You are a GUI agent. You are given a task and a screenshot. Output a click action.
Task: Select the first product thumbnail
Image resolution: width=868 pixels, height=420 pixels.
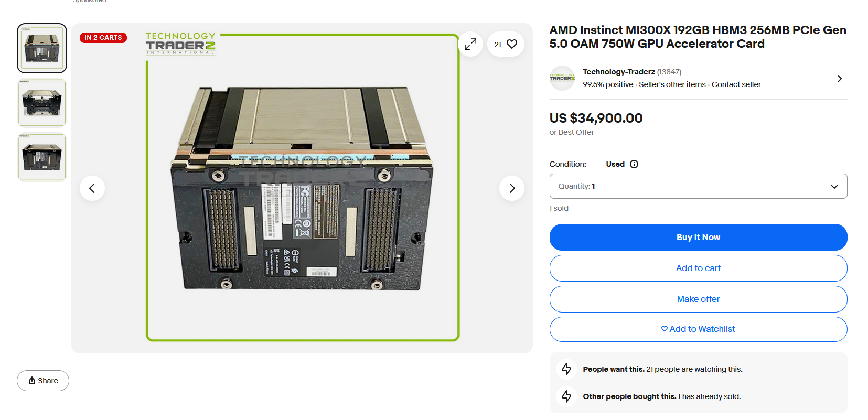pos(42,48)
